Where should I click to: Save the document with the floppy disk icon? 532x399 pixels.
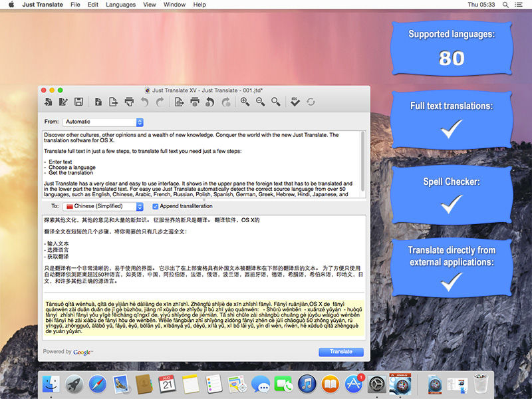coord(78,102)
